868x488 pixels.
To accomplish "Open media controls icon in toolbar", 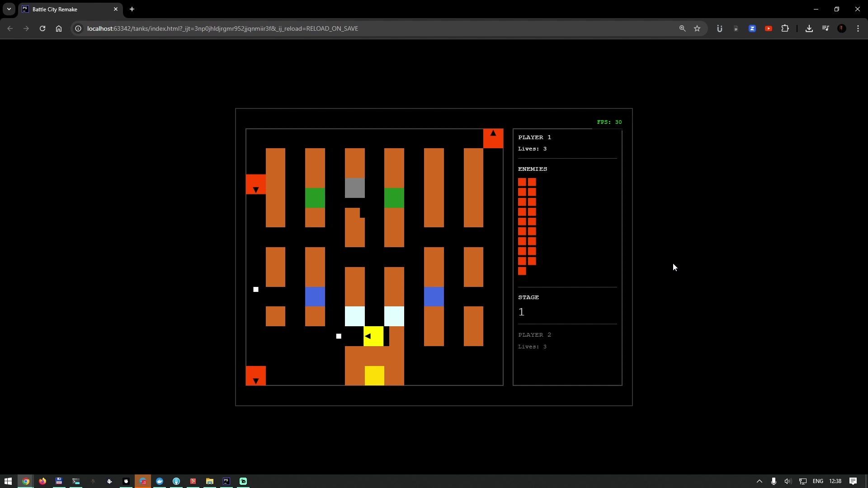I will coord(826,28).
